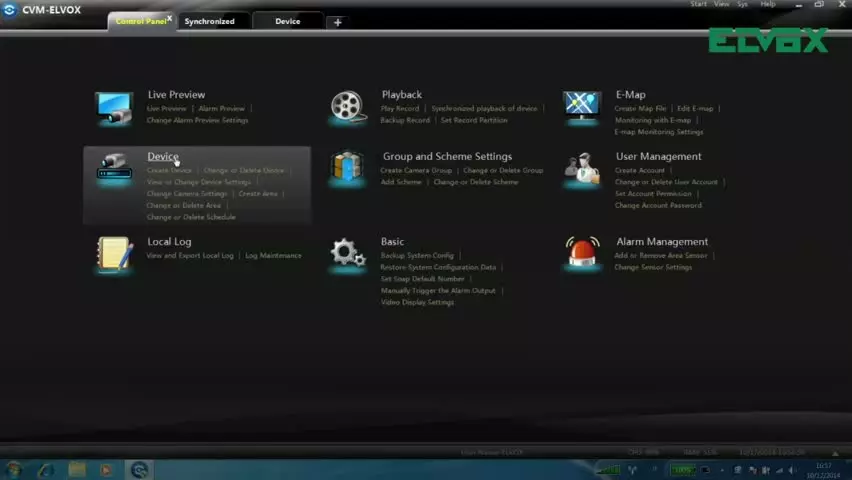
Task: Click the Alarm Preview link
Action: pos(221,109)
